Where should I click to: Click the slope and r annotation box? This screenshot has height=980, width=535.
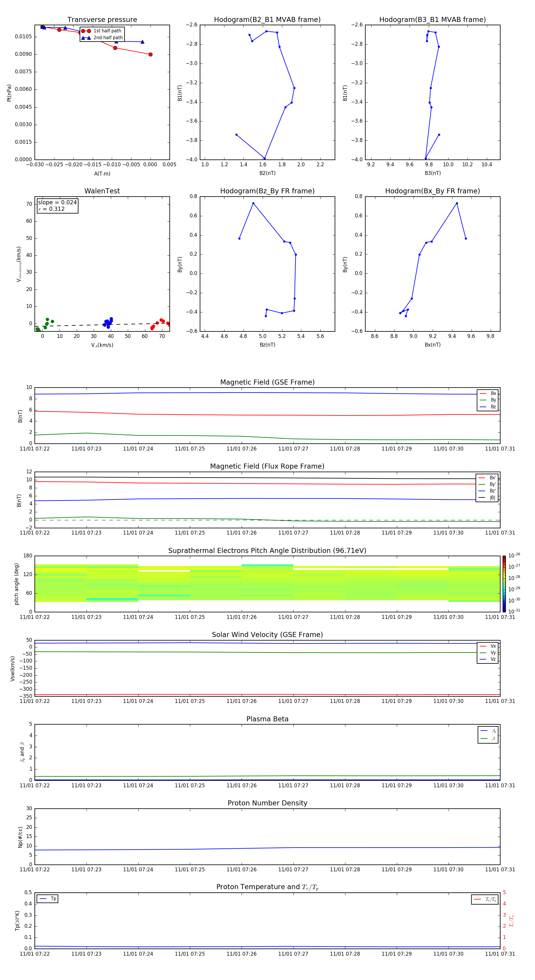click(57, 206)
